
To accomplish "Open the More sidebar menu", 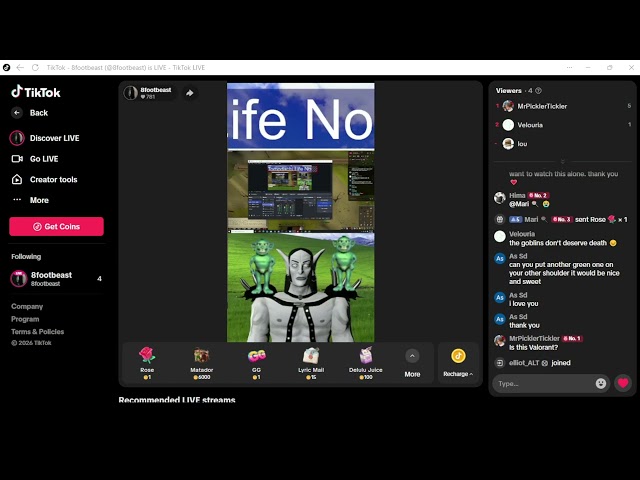I will point(31,200).
